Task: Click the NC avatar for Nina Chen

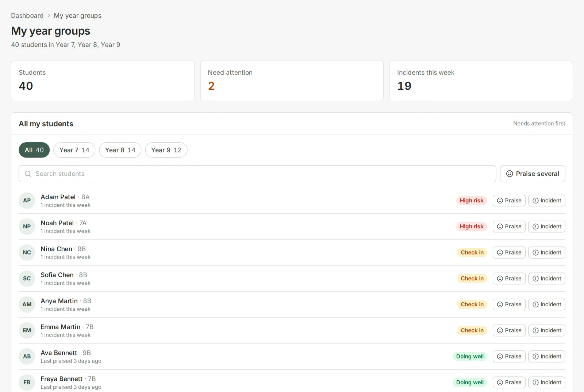Action: coord(27,252)
